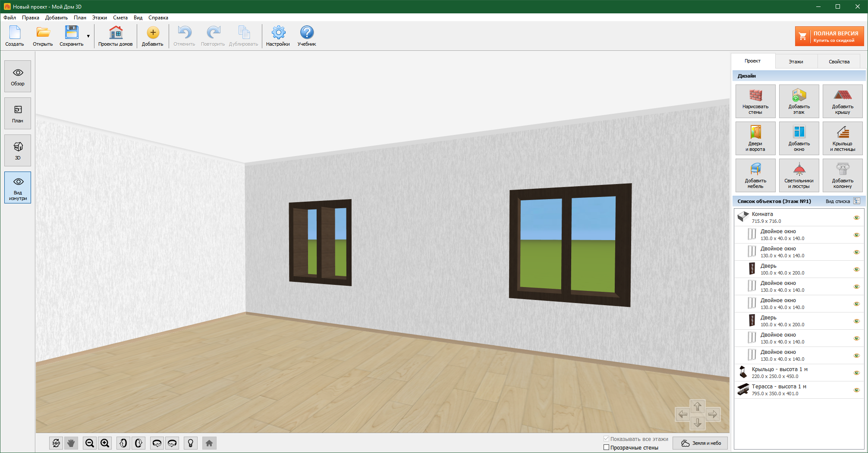Open Добавить мебель furniture catalog

(755, 175)
